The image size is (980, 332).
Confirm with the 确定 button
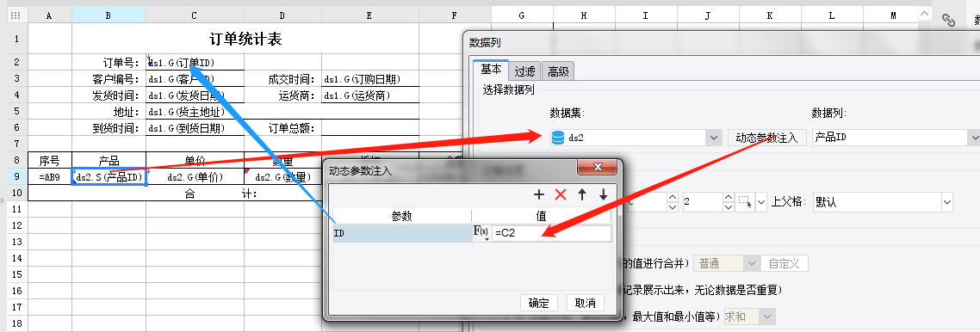(x=539, y=304)
